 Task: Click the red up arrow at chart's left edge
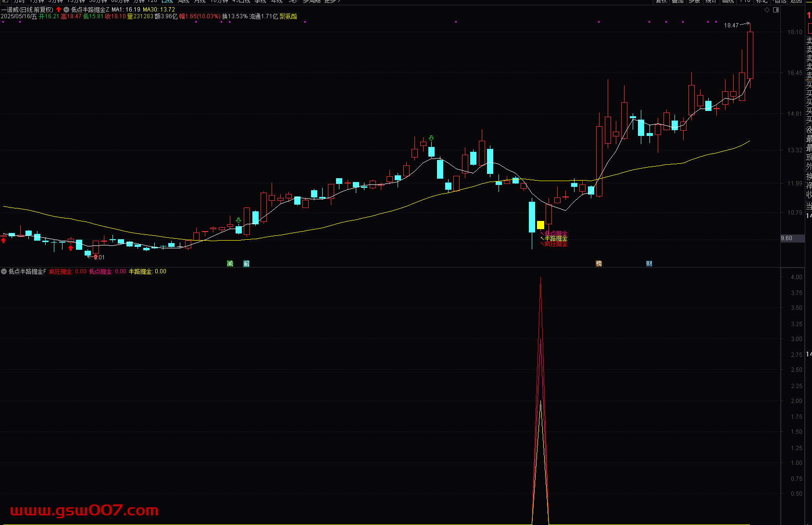click(x=3, y=240)
